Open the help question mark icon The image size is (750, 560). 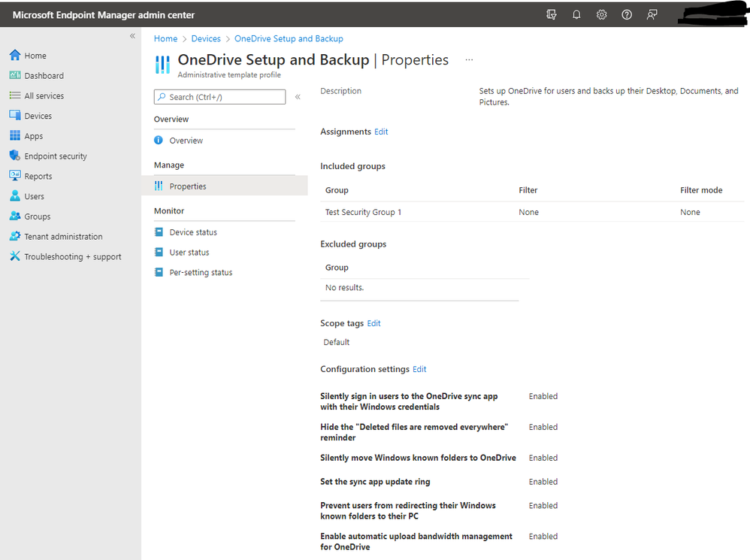(x=626, y=14)
